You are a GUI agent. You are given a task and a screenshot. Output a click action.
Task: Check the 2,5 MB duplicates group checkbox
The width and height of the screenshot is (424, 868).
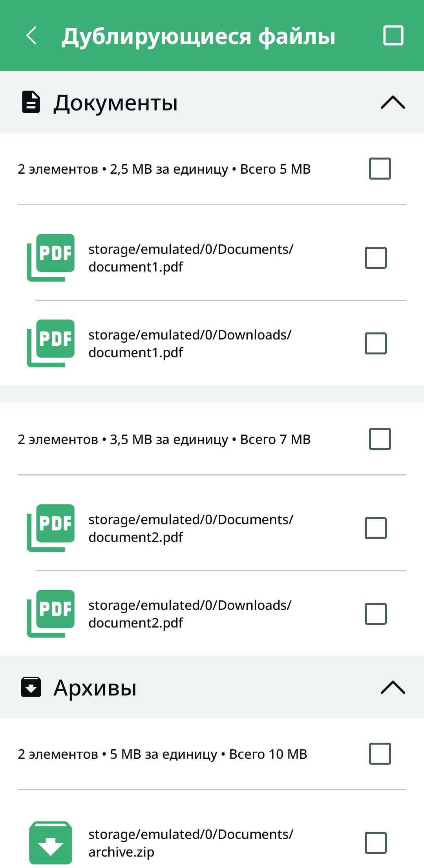[380, 169]
